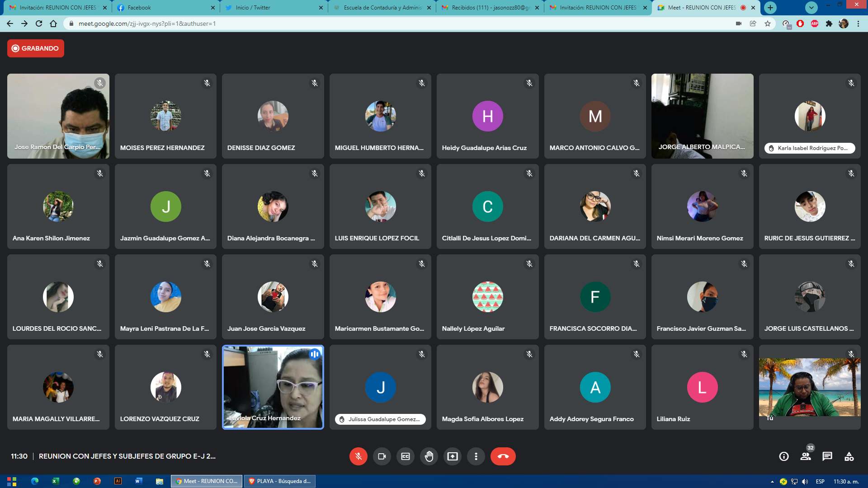Switch to the Inicio / Twitter tab
The width and height of the screenshot is (868, 488).
pos(274,8)
